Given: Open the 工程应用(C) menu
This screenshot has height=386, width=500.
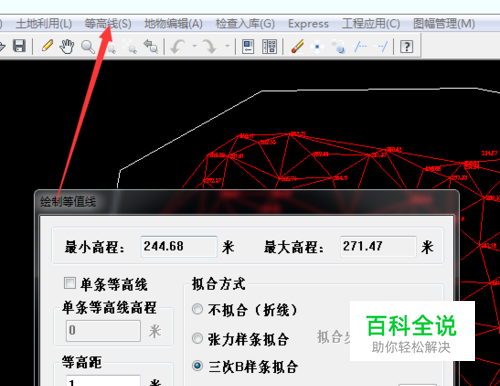Looking at the screenshot, I should (371, 24).
